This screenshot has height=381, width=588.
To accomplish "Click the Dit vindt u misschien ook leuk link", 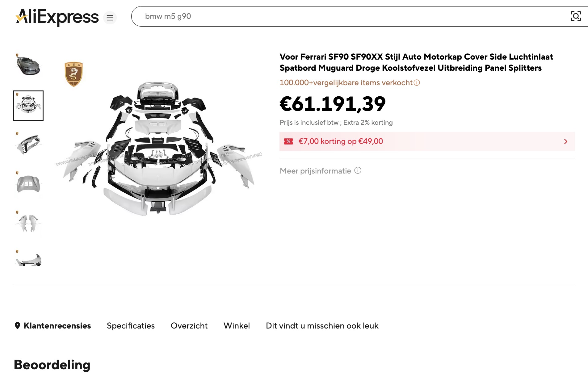I will tap(322, 326).
